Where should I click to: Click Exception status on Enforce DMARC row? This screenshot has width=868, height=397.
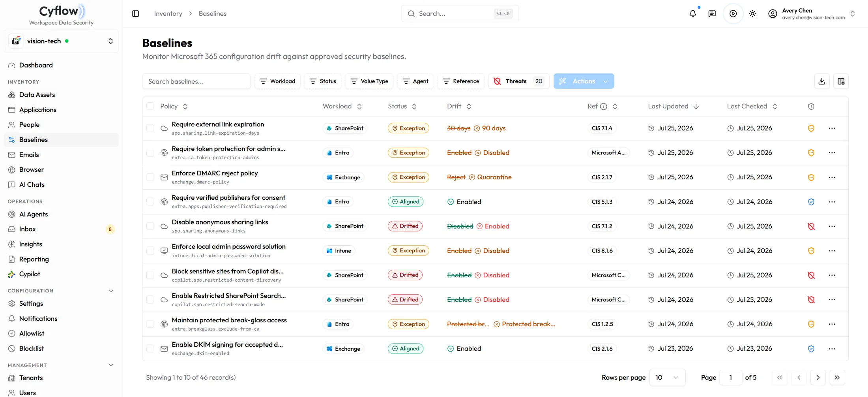(x=408, y=177)
